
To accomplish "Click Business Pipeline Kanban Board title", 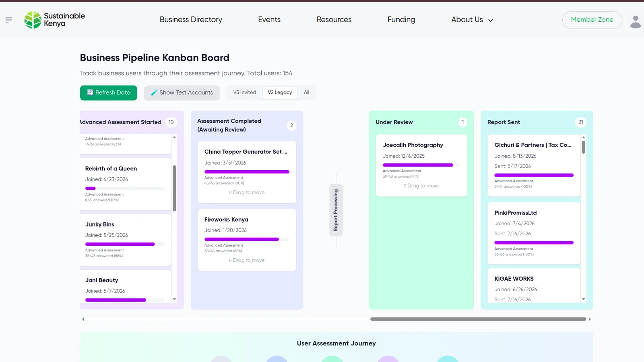I will coord(155,58).
